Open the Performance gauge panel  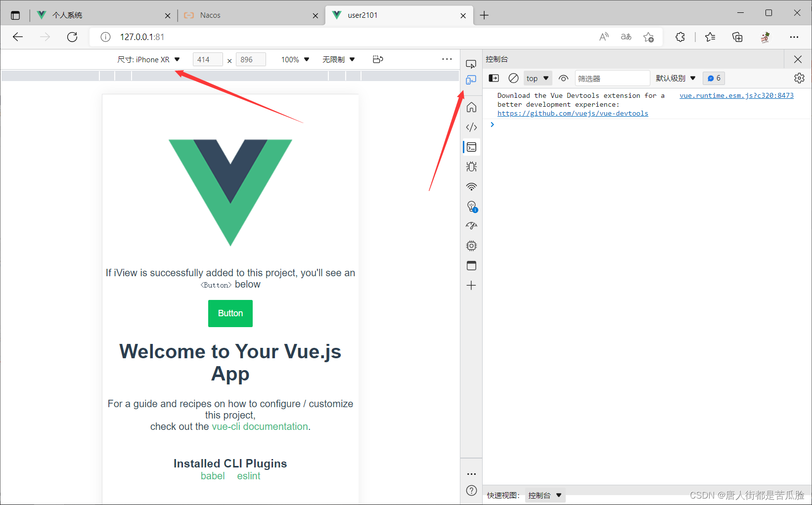[471, 226]
